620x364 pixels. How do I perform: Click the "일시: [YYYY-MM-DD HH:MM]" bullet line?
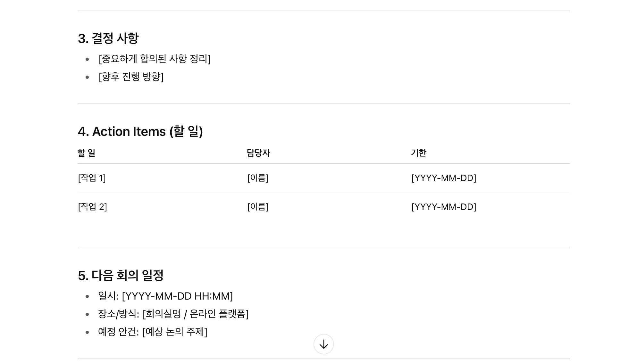[x=165, y=296]
